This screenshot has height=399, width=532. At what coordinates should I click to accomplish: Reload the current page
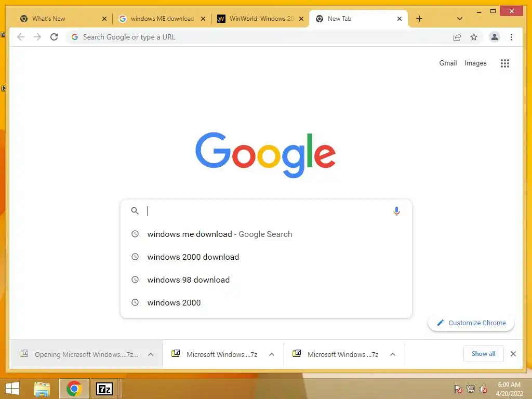point(54,37)
